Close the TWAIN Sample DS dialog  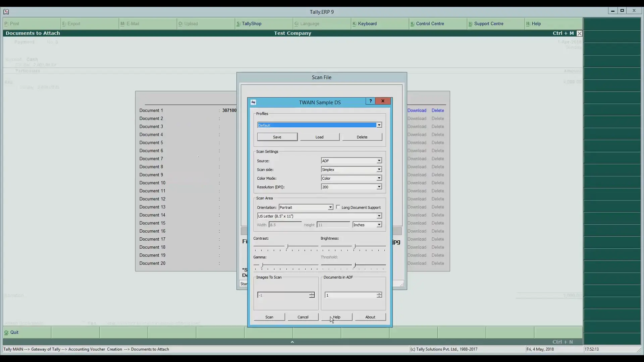(383, 101)
